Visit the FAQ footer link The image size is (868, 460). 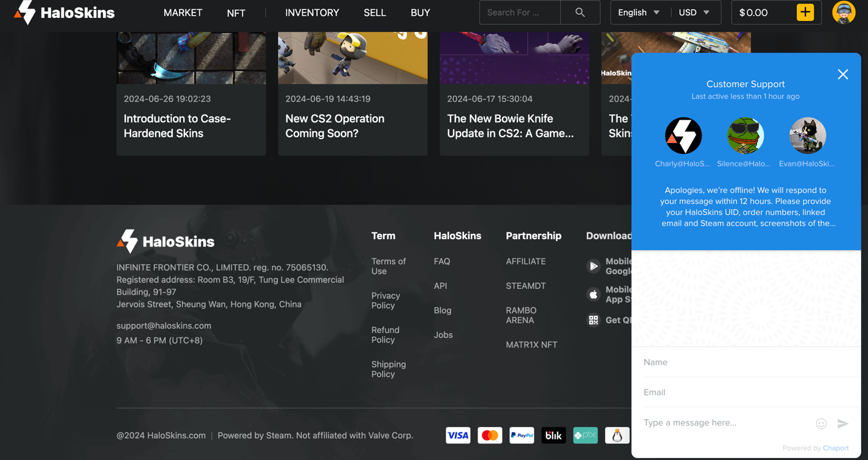(442, 261)
